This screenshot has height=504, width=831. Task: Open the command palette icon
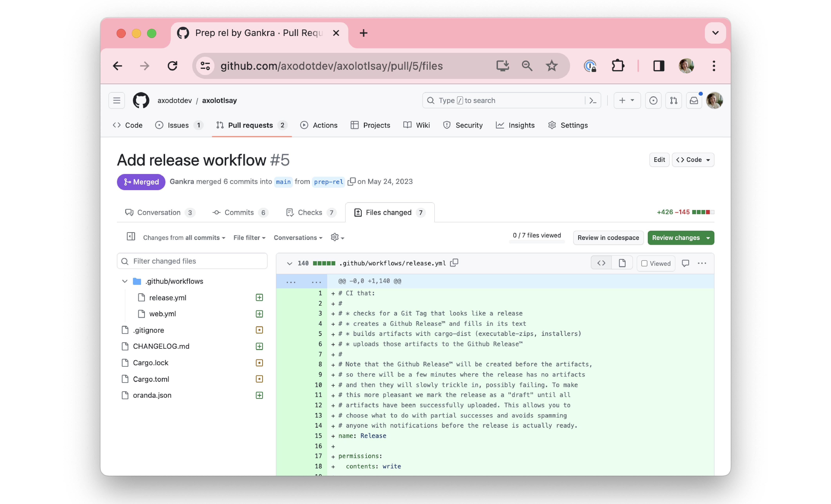[x=592, y=100]
